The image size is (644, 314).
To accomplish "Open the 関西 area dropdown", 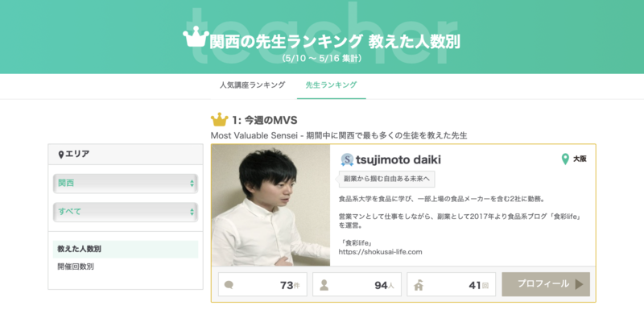I will tap(126, 184).
